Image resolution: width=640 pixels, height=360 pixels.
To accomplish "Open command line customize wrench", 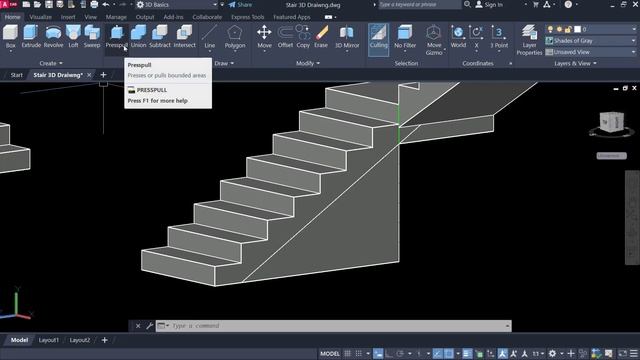I will (x=149, y=326).
